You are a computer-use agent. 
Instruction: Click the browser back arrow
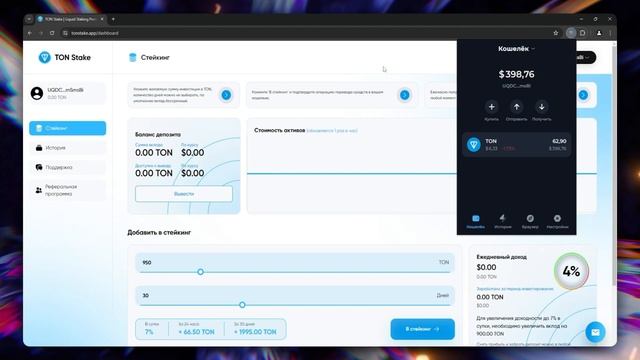pyautogui.click(x=30, y=33)
